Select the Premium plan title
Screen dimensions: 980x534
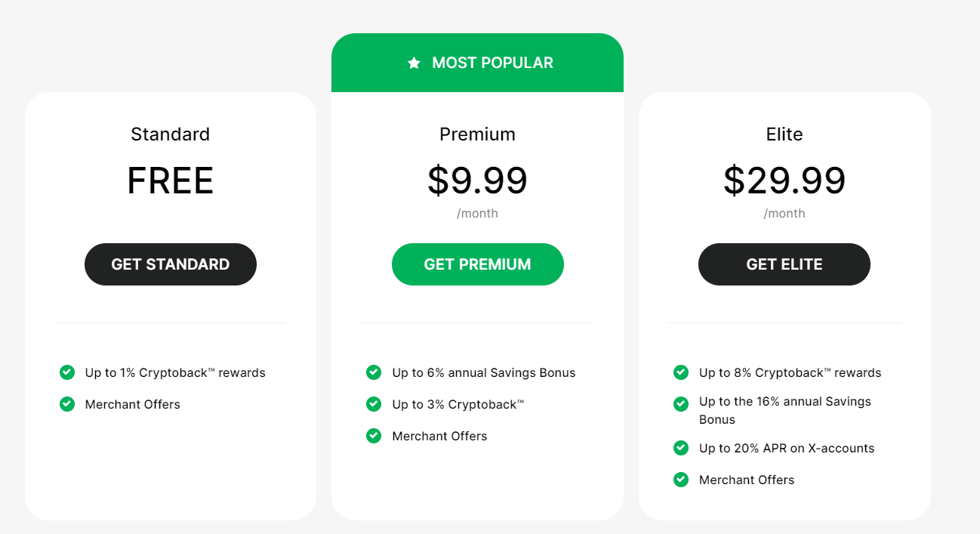click(x=477, y=134)
